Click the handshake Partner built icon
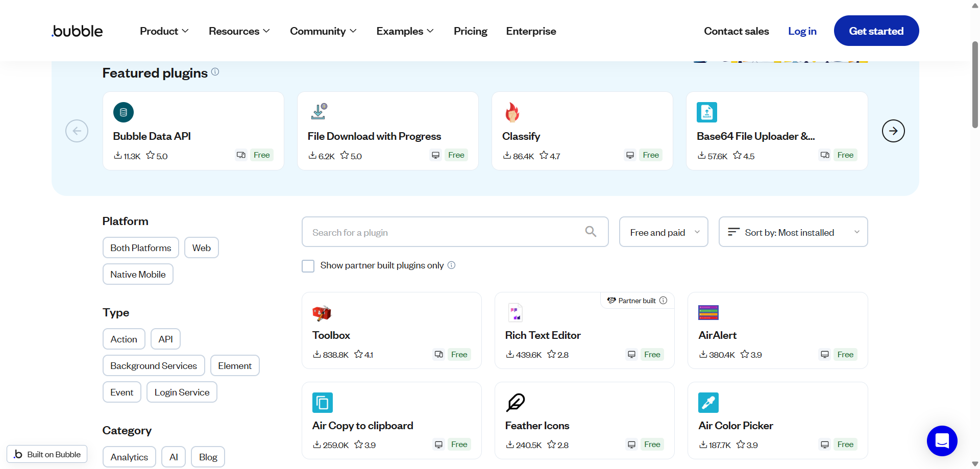The image size is (980, 469). pyautogui.click(x=611, y=301)
